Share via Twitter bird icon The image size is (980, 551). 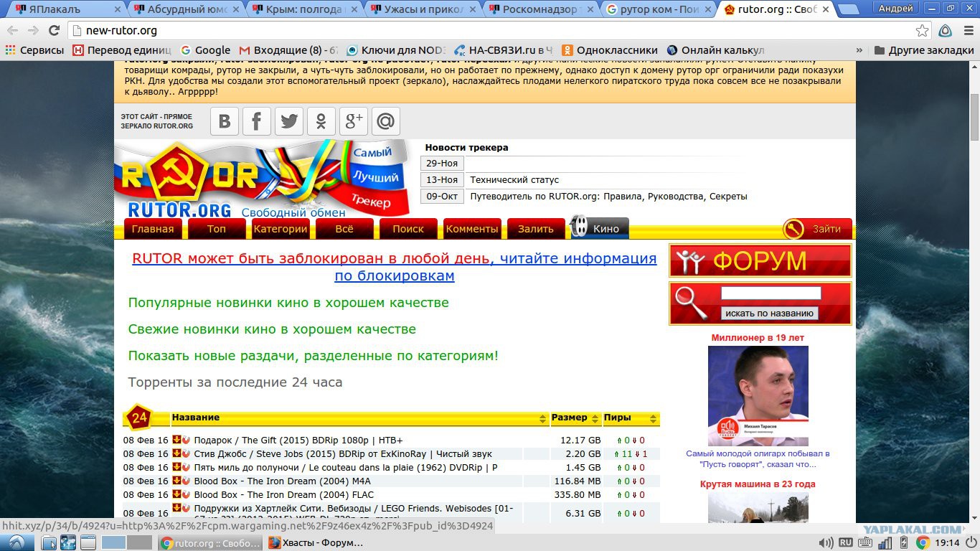[288, 121]
